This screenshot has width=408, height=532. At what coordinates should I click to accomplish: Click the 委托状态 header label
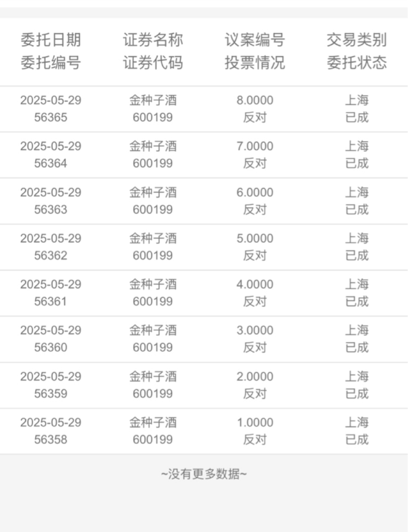coord(357,63)
